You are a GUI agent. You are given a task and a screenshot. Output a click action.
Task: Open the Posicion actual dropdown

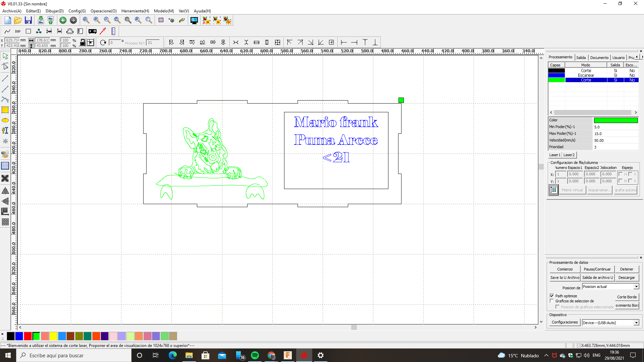[x=636, y=287]
